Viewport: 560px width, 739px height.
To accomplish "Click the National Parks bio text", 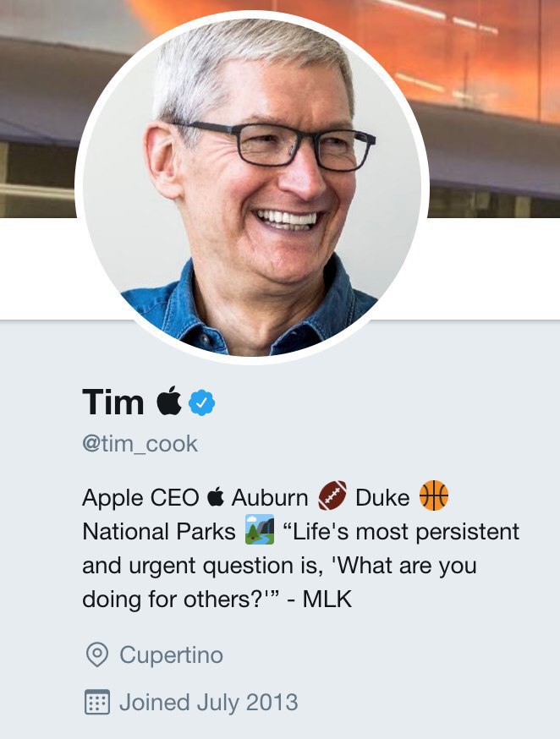I will pyautogui.click(x=159, y=532).
